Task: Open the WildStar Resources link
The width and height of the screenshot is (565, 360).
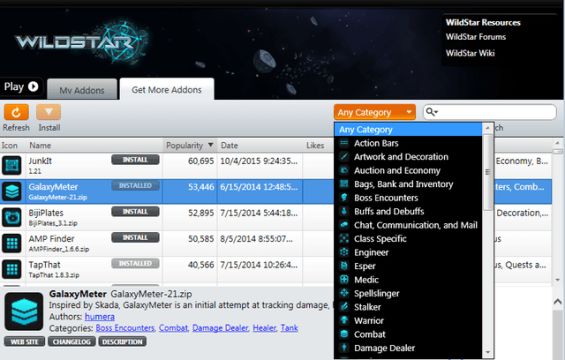Action: 483,22
